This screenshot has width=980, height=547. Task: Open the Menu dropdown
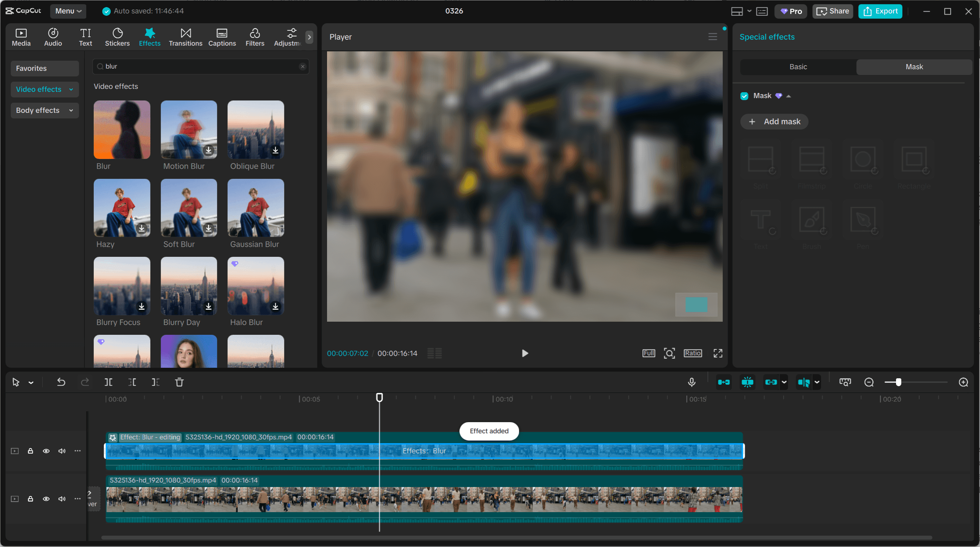[68, 11]
